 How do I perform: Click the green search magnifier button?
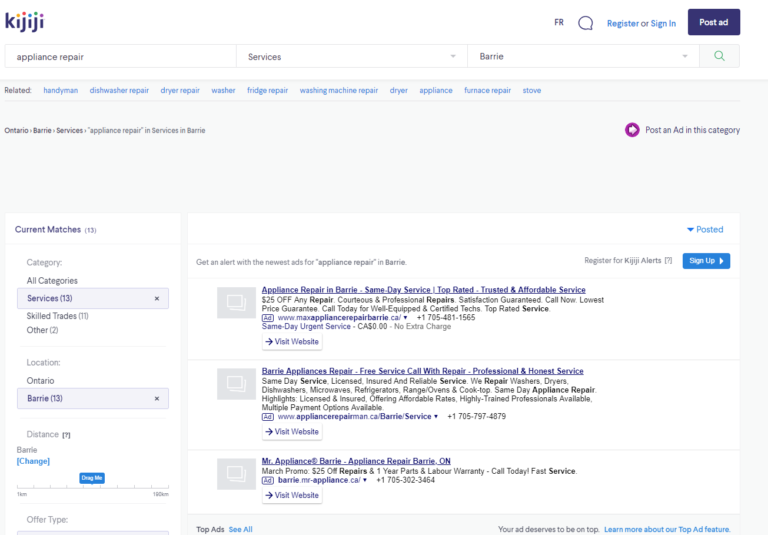719,56
